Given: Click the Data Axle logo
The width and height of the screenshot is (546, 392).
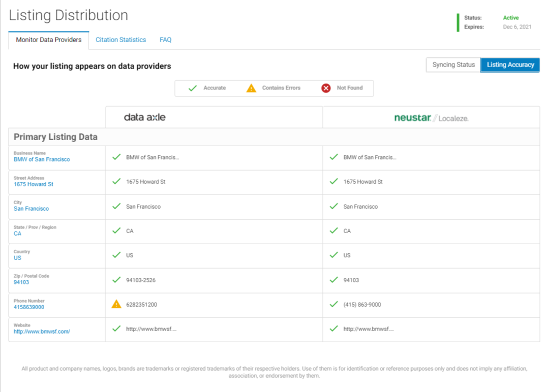Looking at the screenshot, I should coord(145,117).
